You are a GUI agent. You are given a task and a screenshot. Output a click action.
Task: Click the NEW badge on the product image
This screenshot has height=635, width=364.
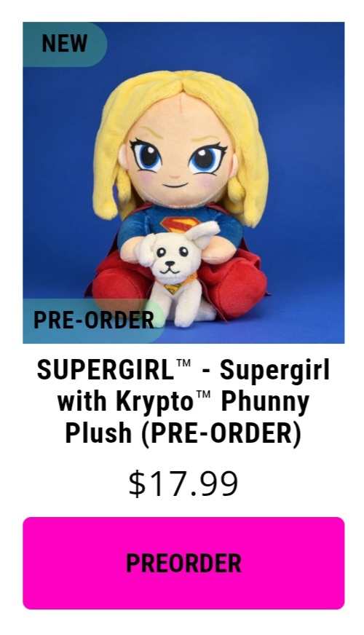[x=64, y=44]
